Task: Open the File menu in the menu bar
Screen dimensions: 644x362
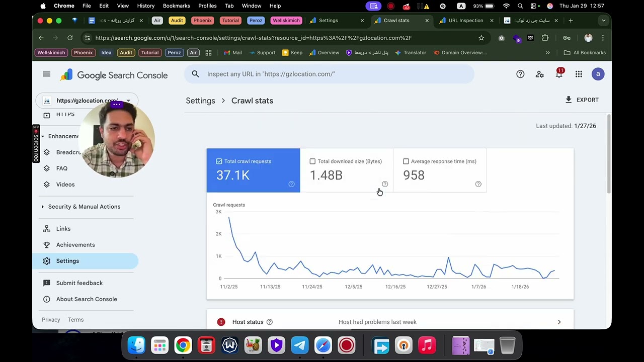Action: [x=87, y=6]
